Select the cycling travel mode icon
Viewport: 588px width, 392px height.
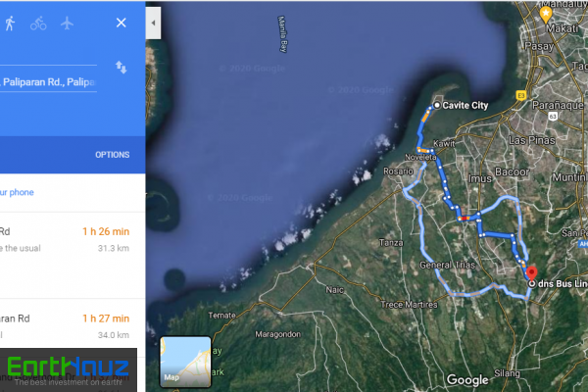point(38,24)
